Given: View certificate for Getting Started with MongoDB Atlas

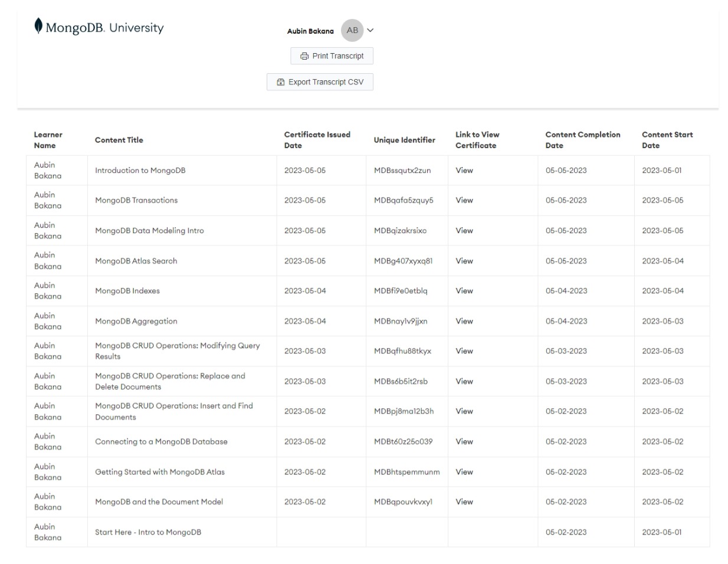Looking at the screenshot, I should point(464,472).
